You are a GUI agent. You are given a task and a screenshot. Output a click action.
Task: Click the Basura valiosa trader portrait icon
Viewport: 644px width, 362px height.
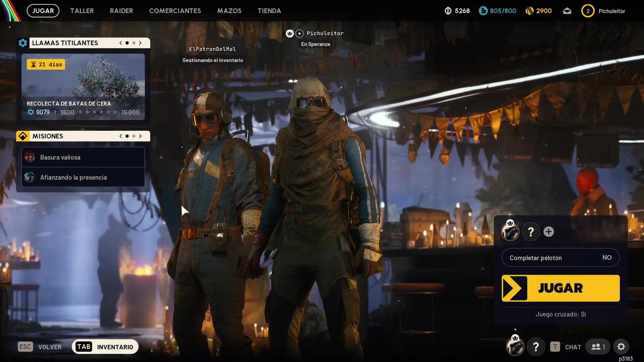coord(30,157)
